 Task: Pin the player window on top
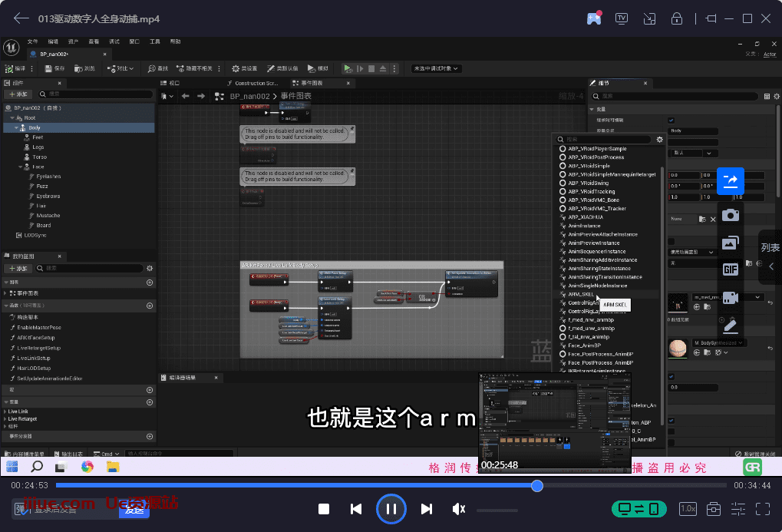point(710,18)
